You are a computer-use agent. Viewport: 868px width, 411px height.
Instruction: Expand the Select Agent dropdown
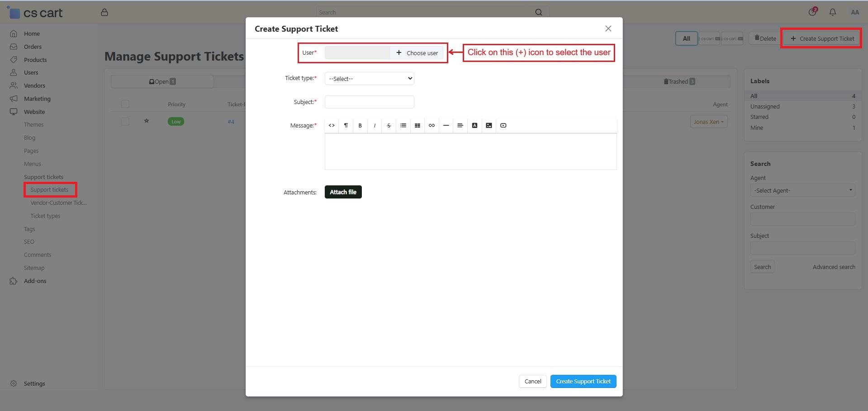click(802, 190)
